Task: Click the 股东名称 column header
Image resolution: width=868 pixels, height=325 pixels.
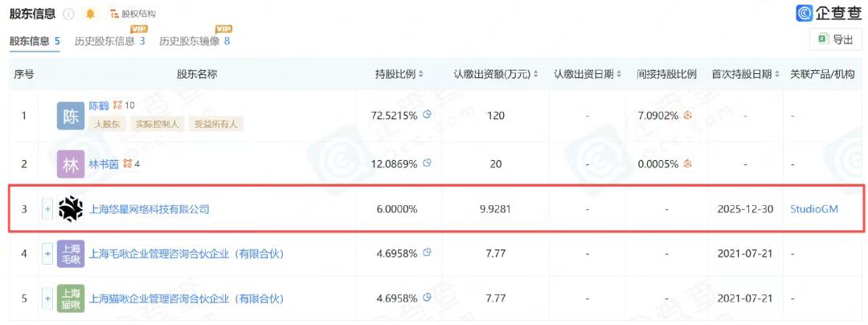Action: 197,74
